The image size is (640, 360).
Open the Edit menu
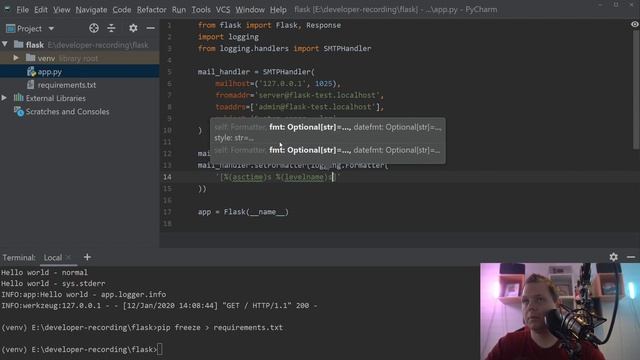[40, 9]
